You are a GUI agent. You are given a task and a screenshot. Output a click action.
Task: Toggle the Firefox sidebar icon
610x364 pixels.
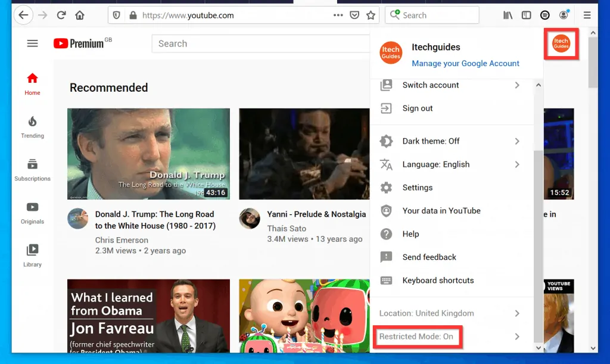coord(527,15)
